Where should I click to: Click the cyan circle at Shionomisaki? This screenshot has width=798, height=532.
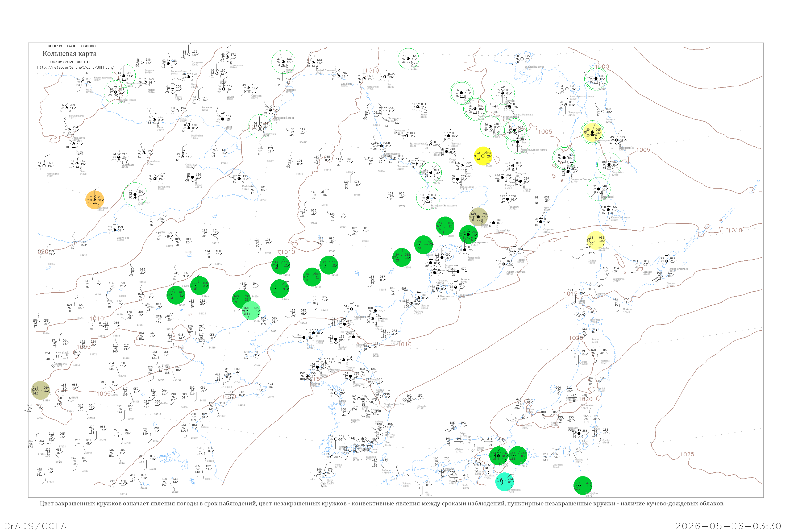point(505,482)
